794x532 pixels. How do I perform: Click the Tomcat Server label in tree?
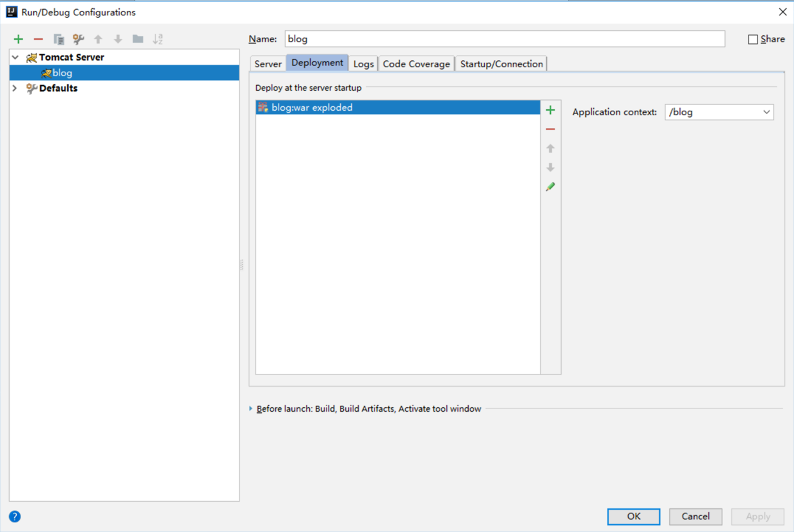(71, 58)
